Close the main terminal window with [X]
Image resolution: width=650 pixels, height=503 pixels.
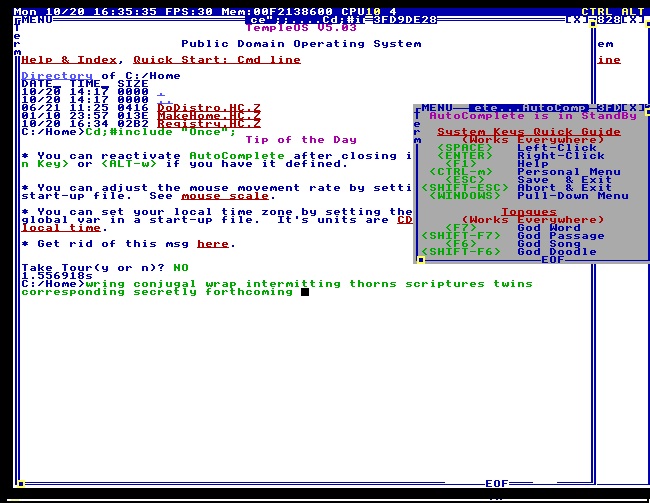(577, 19)
